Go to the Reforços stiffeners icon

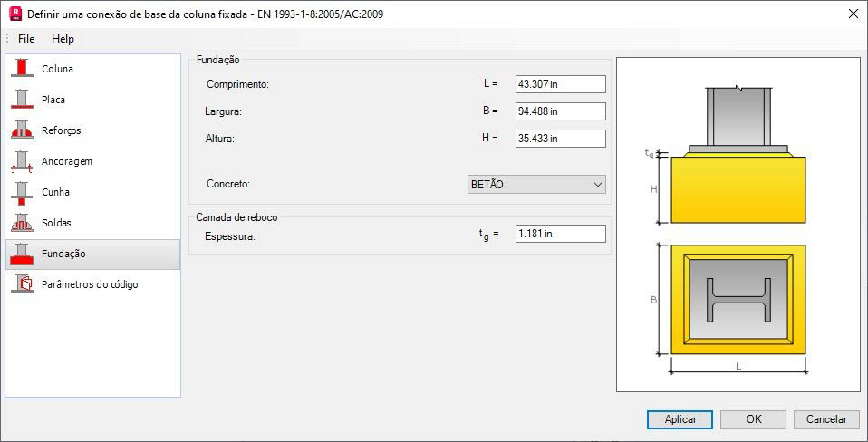coord(22,130)
